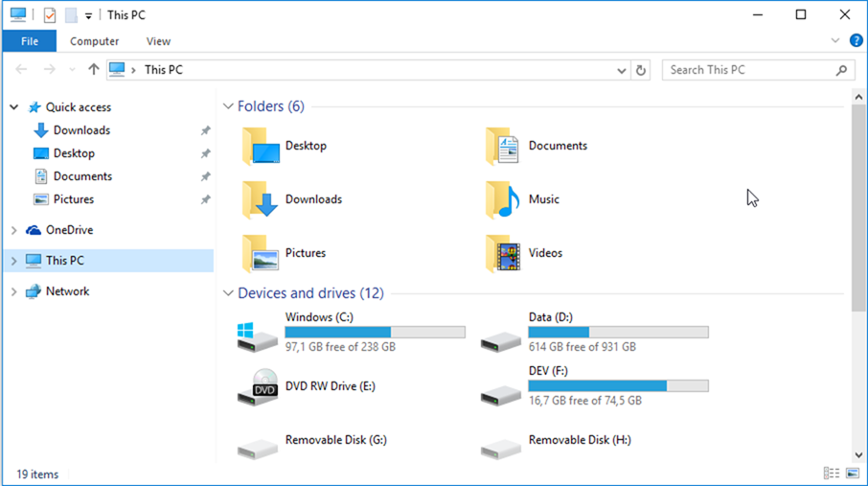Open the address bar history dropdown
This screenshot has width=868, height=486.
[x=621, y=70]
